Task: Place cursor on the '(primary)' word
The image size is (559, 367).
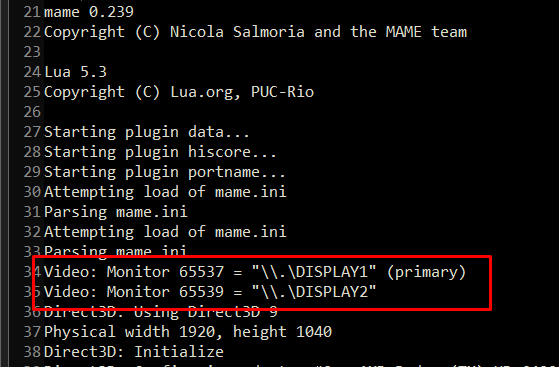Action: (426, 272)
